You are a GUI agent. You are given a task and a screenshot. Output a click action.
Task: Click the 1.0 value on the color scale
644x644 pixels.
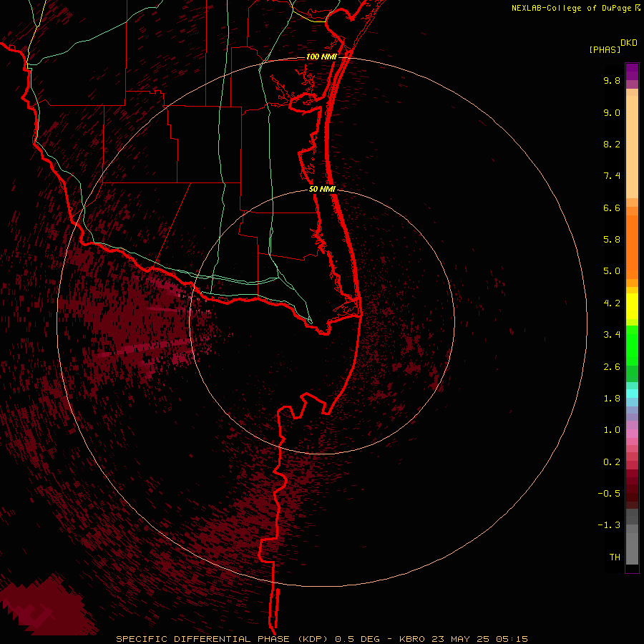[x=612, y=430]
